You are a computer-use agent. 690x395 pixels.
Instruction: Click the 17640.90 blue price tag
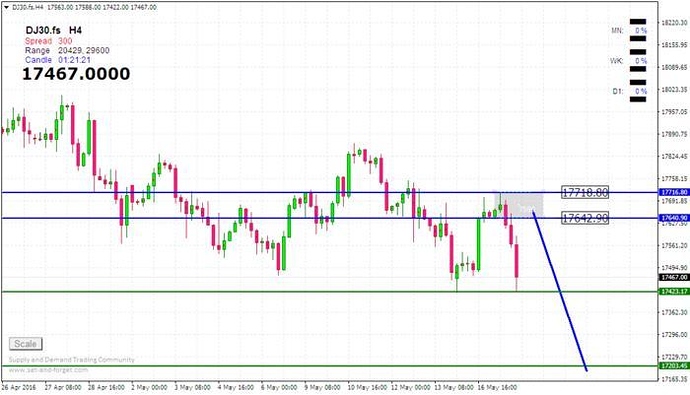pyautogui.click(x=674, y=218)
